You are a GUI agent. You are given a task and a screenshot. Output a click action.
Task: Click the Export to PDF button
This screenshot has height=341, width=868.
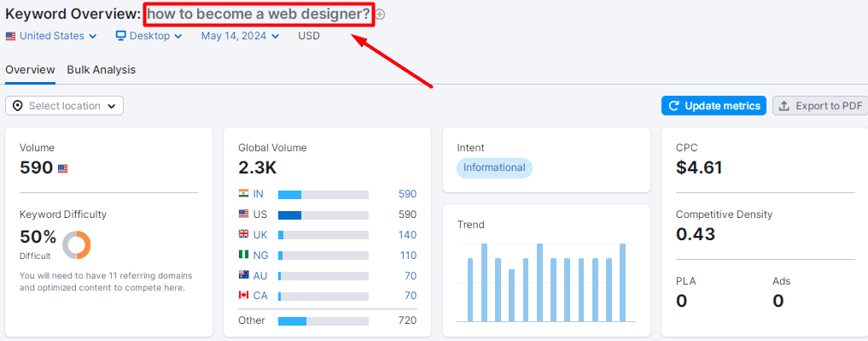(x=820, y=106)
